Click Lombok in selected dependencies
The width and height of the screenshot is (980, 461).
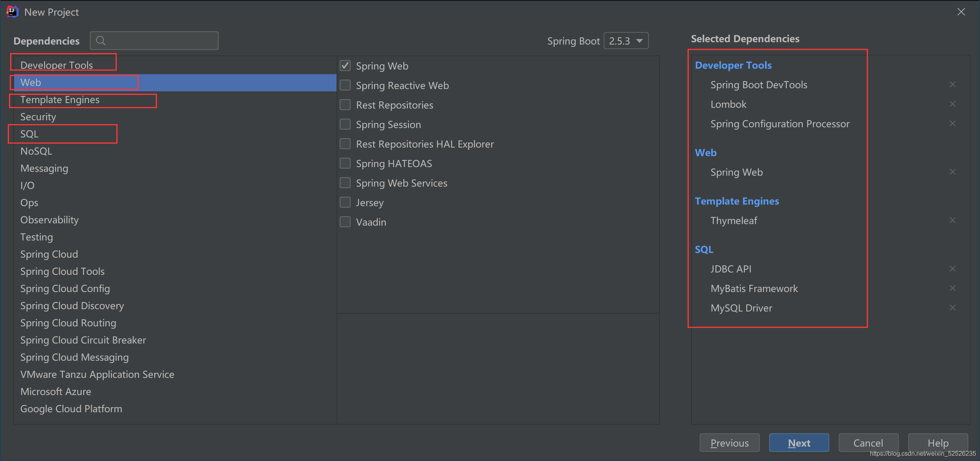[729, 104]
